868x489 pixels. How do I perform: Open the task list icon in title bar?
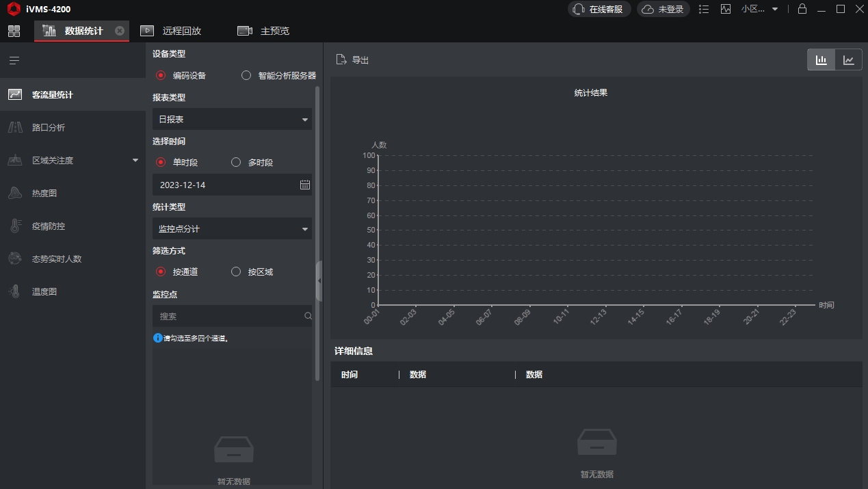click(705, 9)
